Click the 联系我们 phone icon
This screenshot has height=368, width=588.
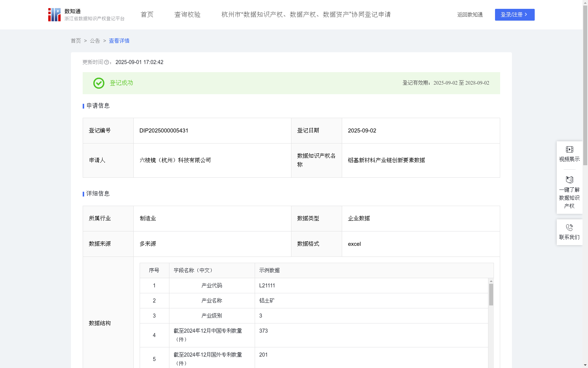[569, 227]
